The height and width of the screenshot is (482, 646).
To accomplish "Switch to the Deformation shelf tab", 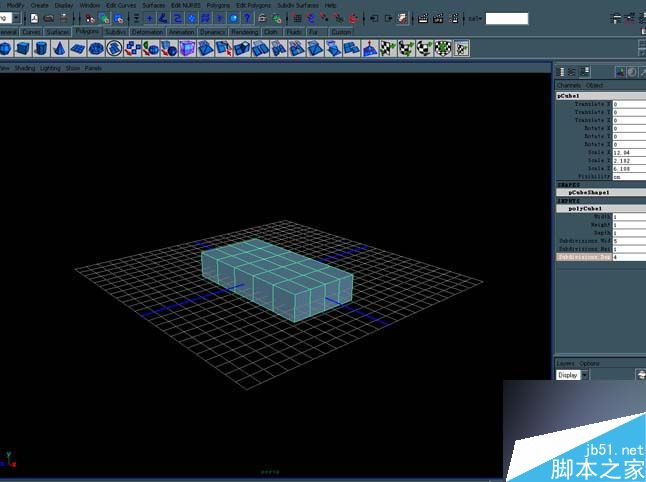I will [148, 32].
